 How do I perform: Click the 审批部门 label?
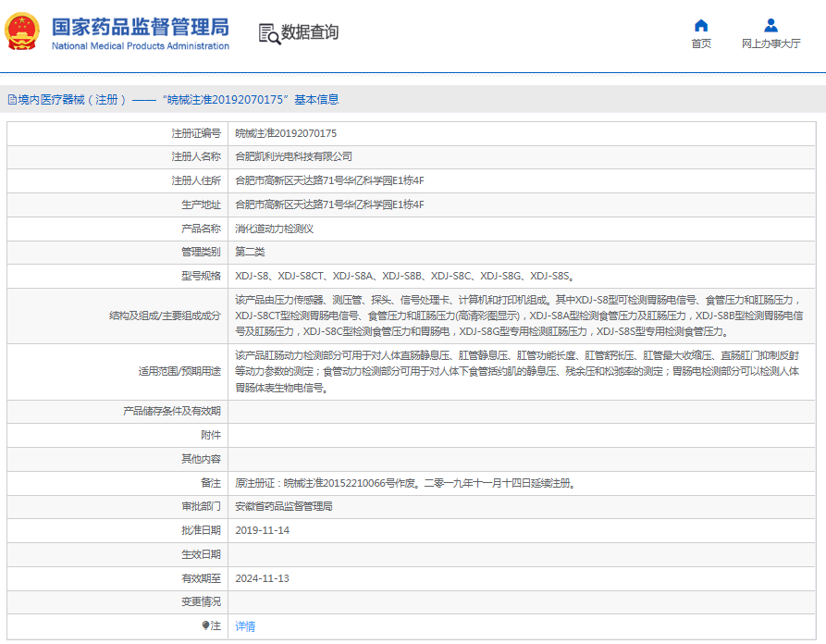tap(202, 506)
